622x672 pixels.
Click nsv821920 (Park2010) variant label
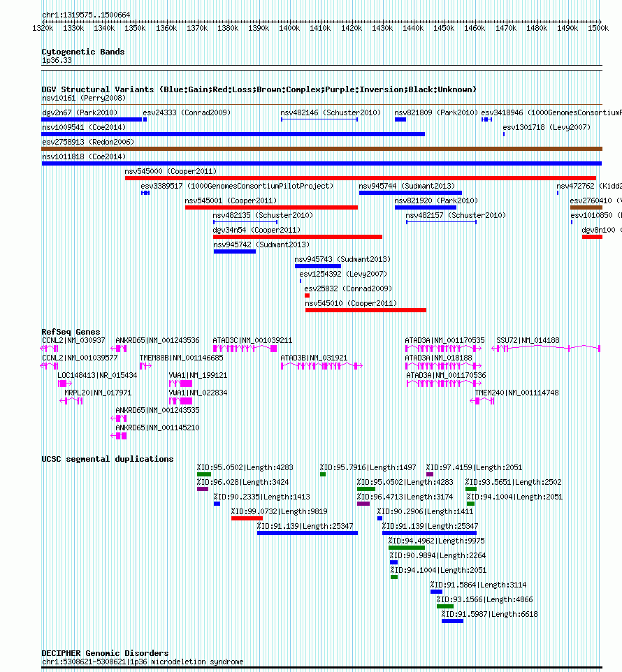436,200
